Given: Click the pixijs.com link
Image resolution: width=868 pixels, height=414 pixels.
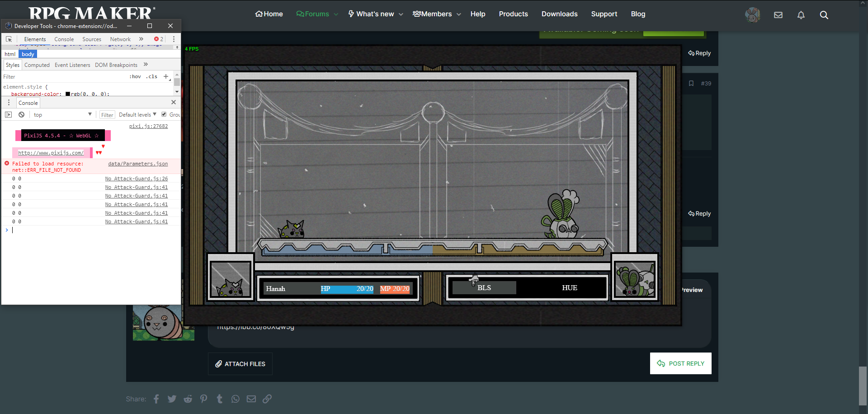Looking at the screenshot, I should point(51,153).
